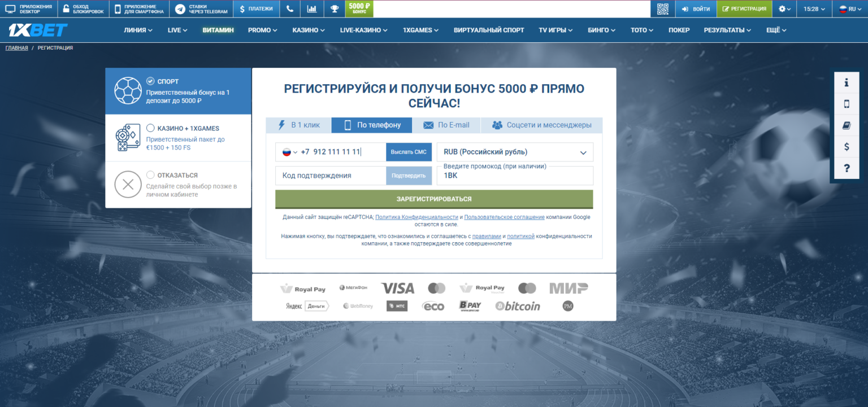Switch to the По телефону tab

(372, 125)
